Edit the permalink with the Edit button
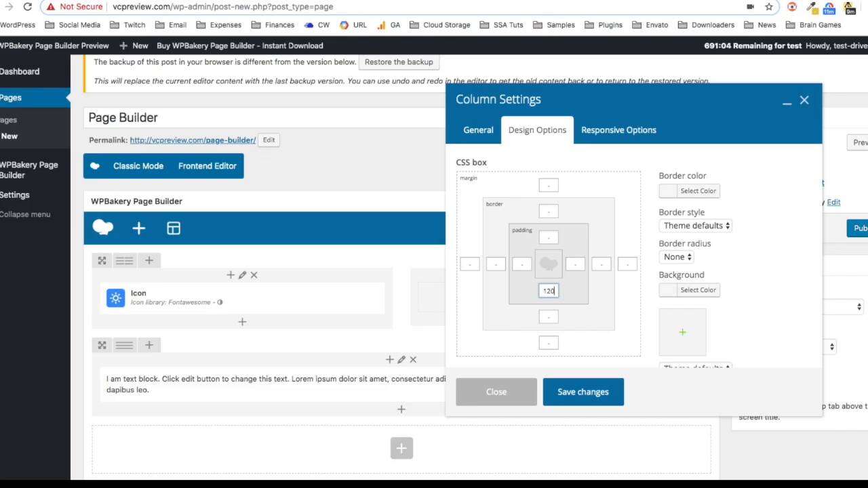868x488 pixels. tap(269, 140)
